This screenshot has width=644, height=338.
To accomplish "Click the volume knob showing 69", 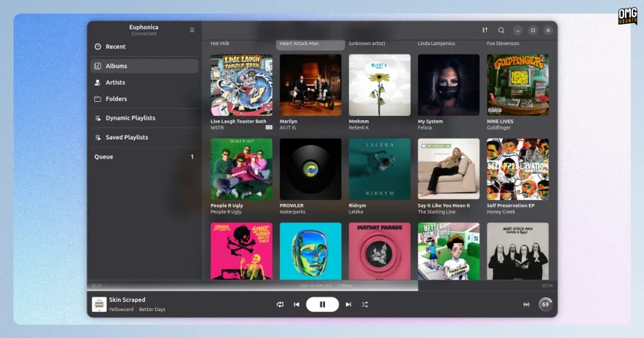I will click(545, 304).
